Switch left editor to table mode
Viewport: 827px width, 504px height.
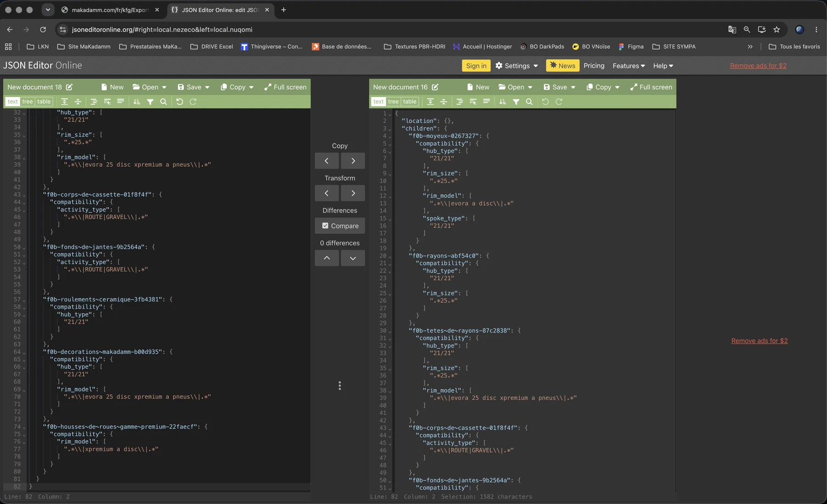coord(44,102)
